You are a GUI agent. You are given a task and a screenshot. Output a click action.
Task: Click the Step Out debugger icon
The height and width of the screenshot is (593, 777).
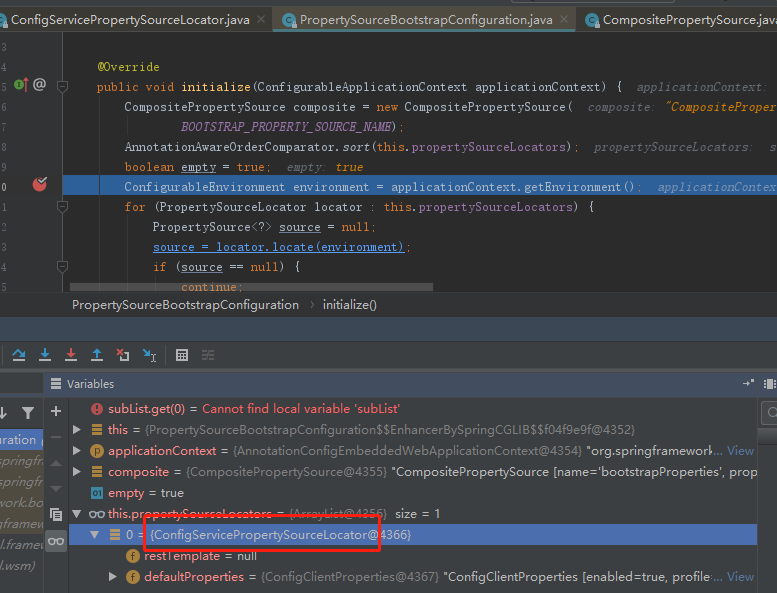97,355
